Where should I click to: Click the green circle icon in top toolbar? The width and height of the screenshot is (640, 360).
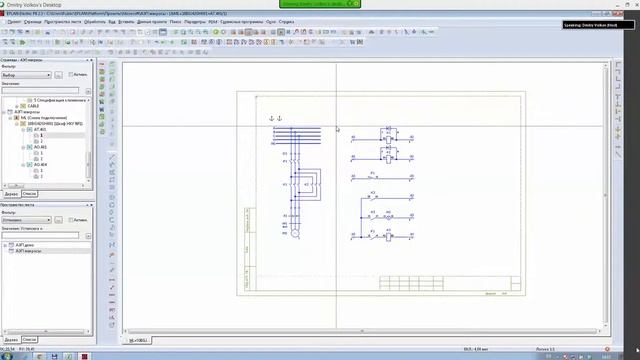(216, 32)
